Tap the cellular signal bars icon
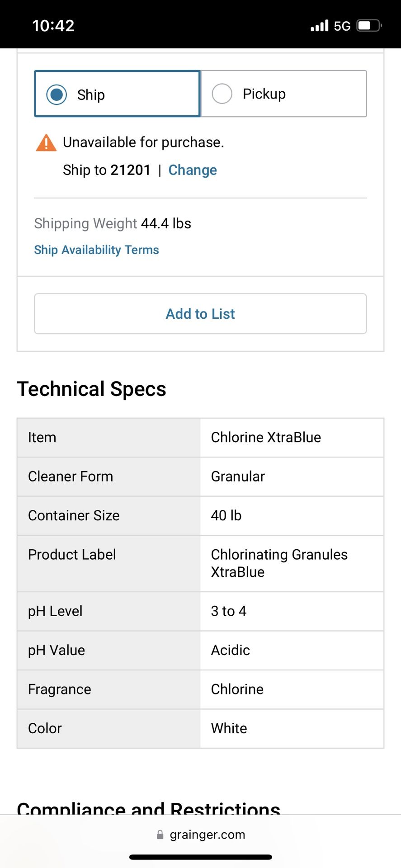Viewport: 401px width, 868px height. click(320, 26)
